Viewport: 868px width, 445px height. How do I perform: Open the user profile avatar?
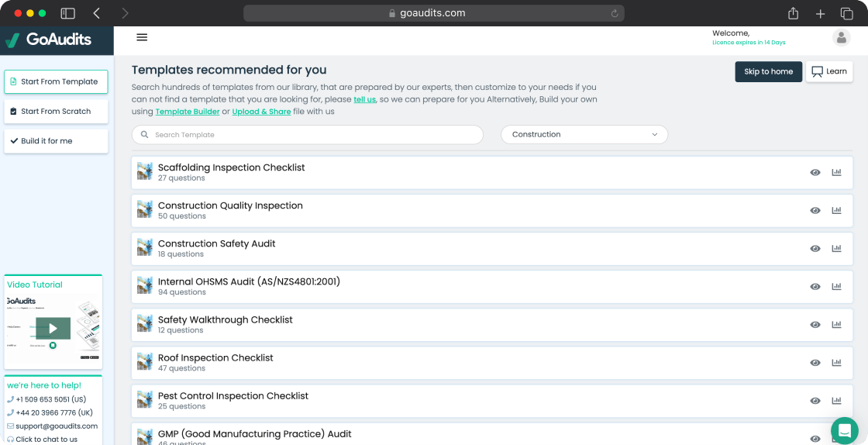842,38
